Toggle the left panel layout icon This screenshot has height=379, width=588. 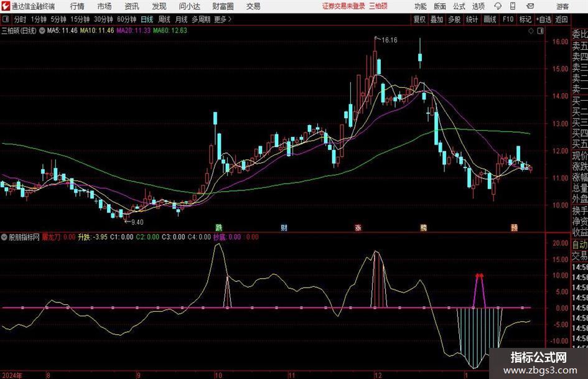click(6, 19)
